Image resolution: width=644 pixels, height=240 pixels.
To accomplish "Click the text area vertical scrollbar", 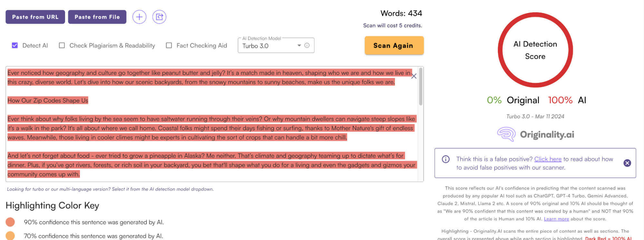I will [x=420, y=87].
